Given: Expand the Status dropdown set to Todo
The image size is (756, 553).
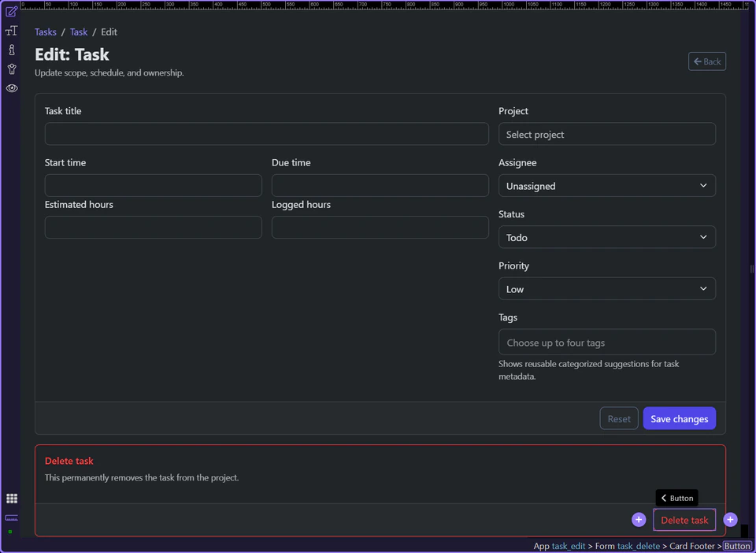Looking at the screenshot, I should [606, 237].
